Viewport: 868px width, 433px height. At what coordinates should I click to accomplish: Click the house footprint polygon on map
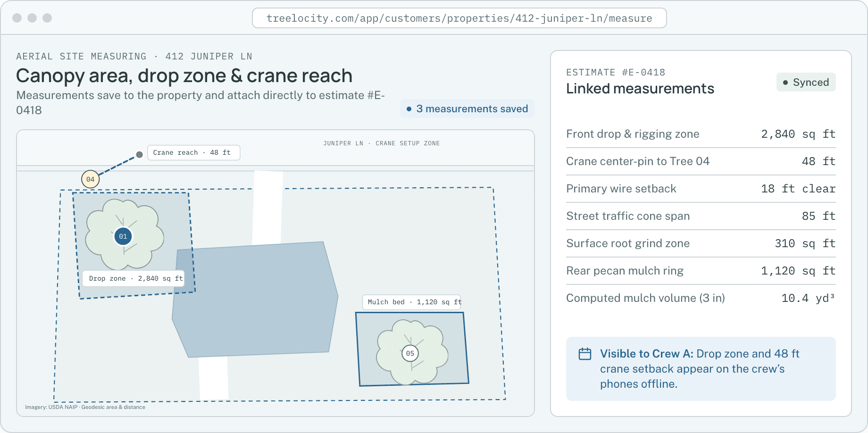255,300
